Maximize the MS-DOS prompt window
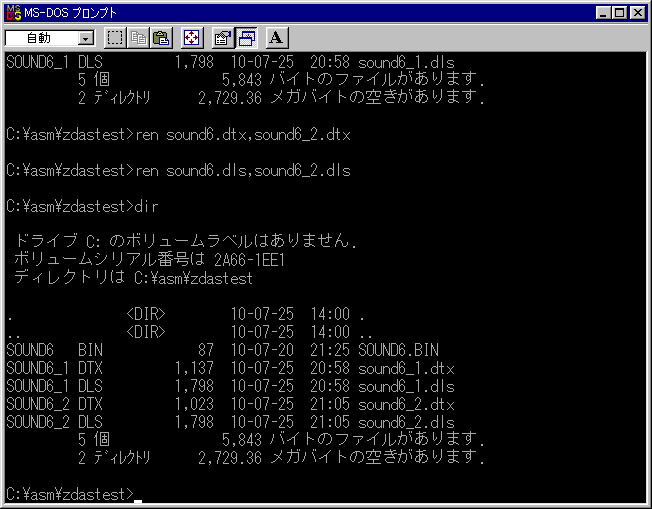 point(619,13)
